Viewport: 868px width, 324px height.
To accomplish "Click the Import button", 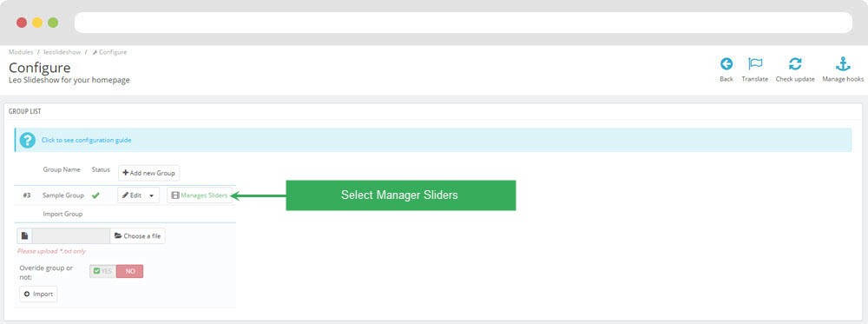I will pyautogui.click(x=38, y=294).
